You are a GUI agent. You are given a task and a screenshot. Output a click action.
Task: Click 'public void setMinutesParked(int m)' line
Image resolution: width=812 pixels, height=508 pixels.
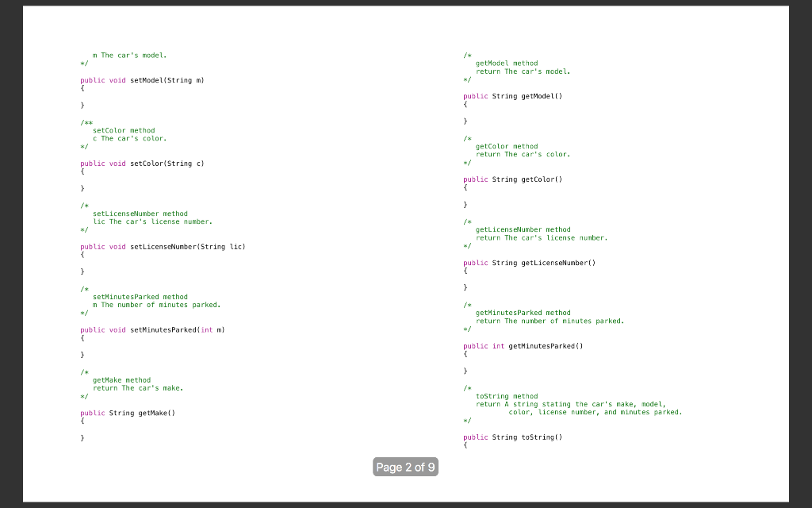(153, 329)
